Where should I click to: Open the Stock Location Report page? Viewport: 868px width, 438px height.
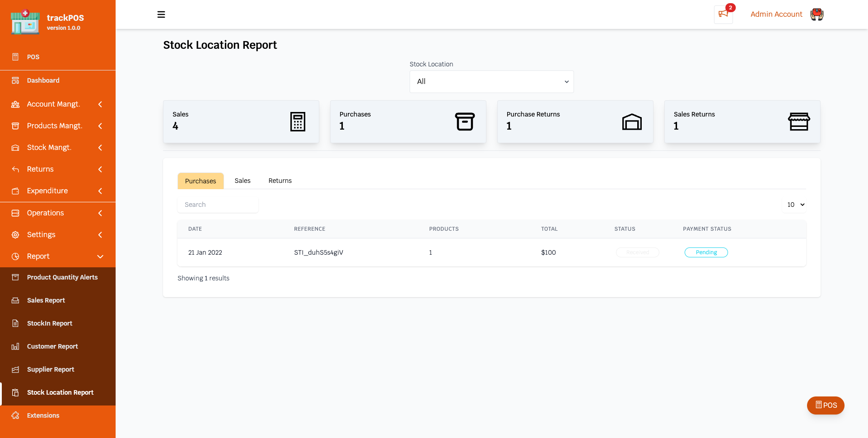point(60,392)
